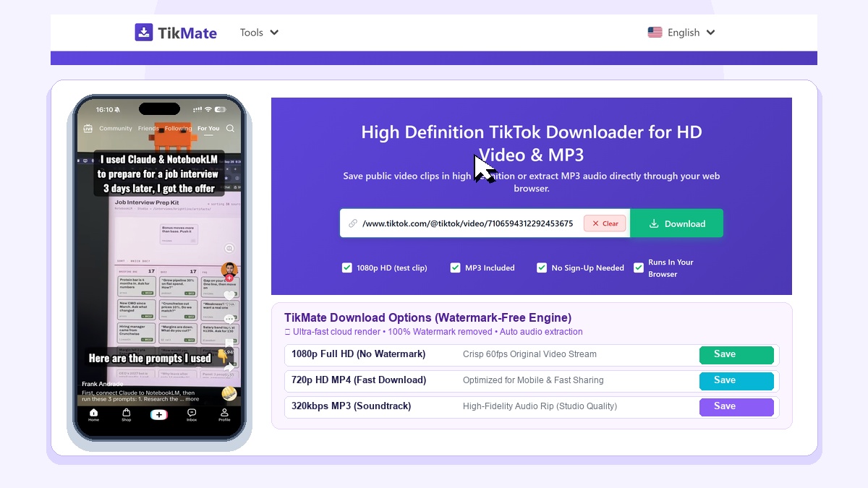This screenshot has width=868, height=488.
Task: Expand caption with 'more' link
Action: (192, 399)
